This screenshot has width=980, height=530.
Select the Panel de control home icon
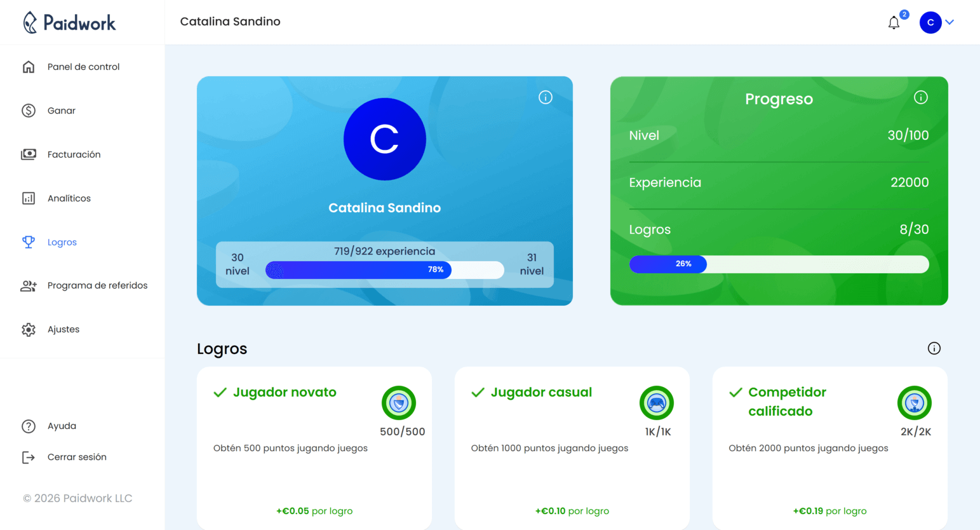(29, 66)
